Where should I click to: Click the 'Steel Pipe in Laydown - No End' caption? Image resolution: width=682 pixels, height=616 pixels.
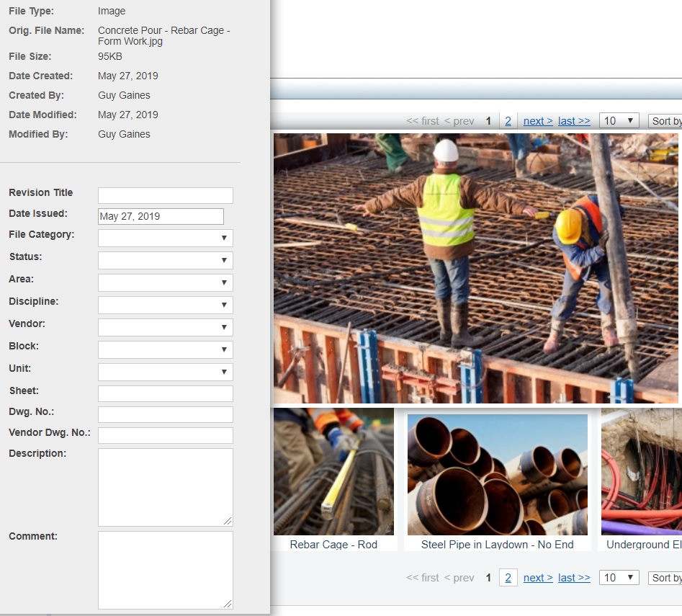point(498,545)
